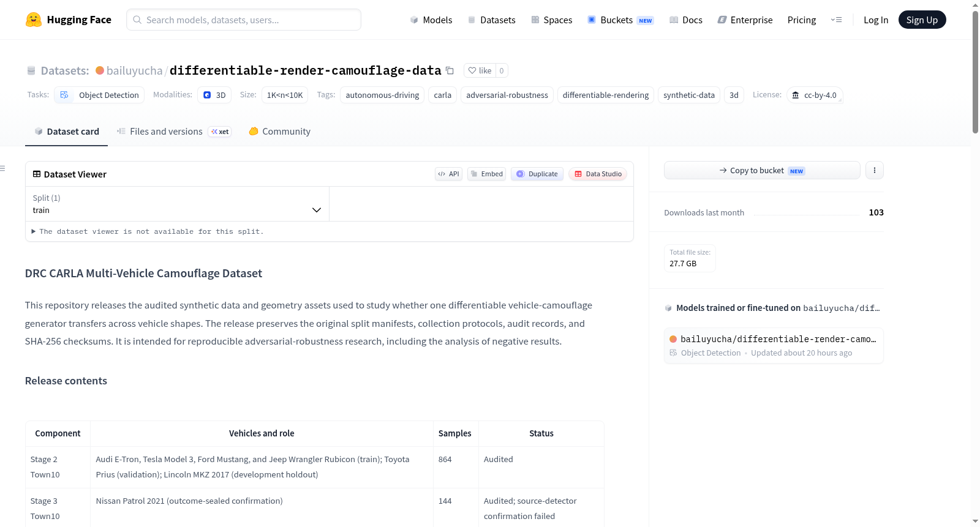Click the cc-by-4.0 license tag
This screenshot has width=980, height=527.
[815, 95]
